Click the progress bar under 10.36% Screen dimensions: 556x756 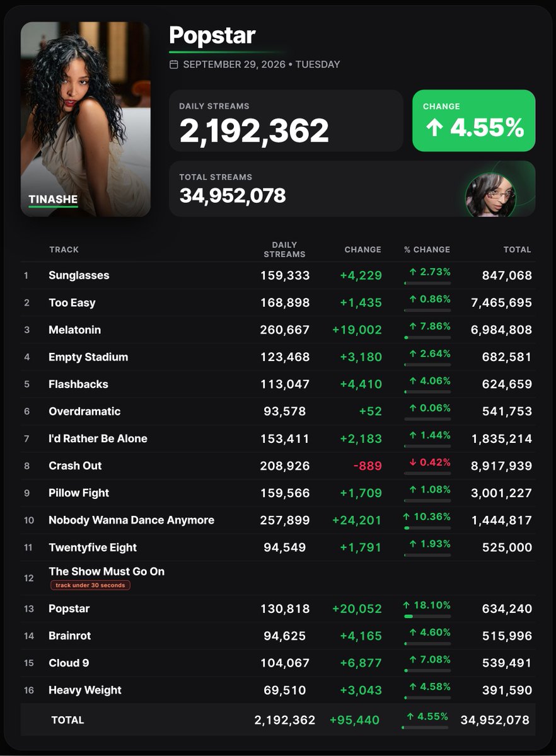click(427, 528)
